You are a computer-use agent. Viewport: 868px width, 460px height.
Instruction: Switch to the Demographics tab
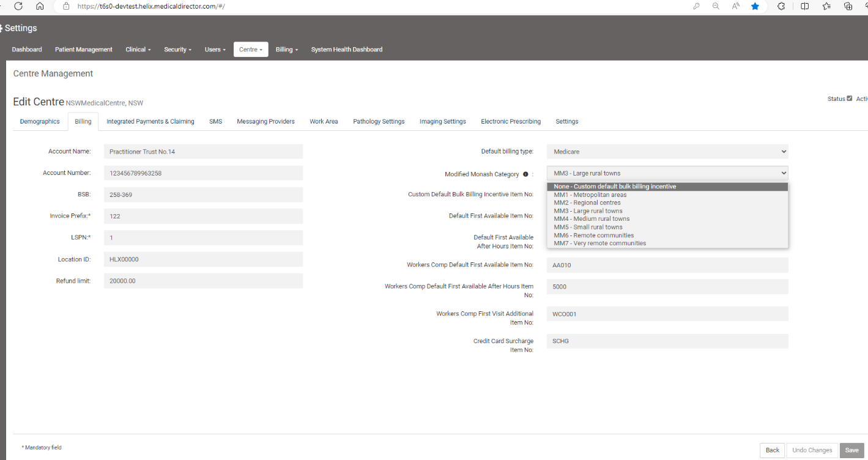40,121
